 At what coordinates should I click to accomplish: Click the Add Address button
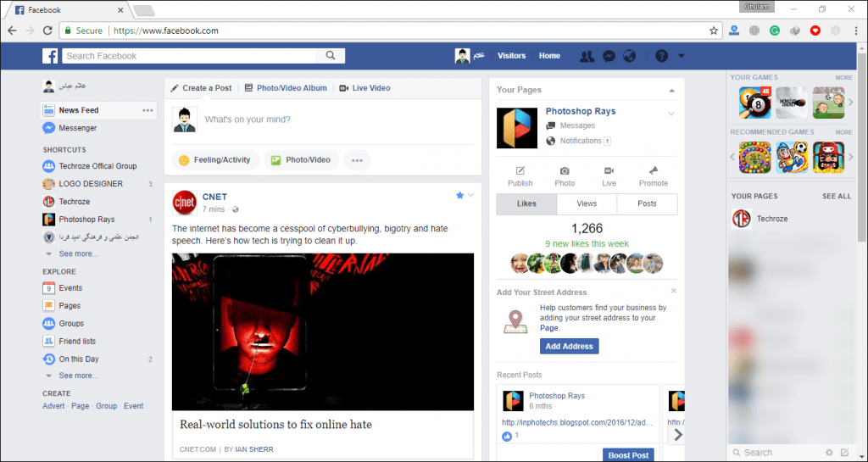(569, 347)
